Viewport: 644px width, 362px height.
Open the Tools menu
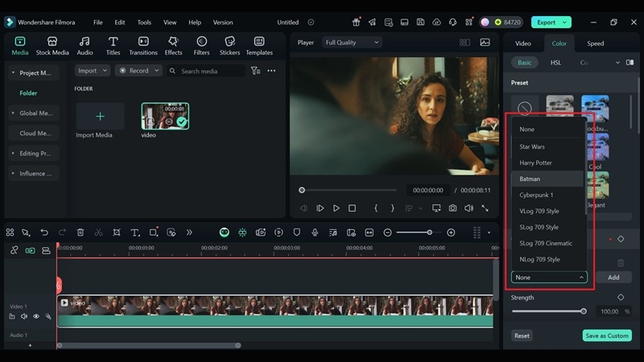144,23
